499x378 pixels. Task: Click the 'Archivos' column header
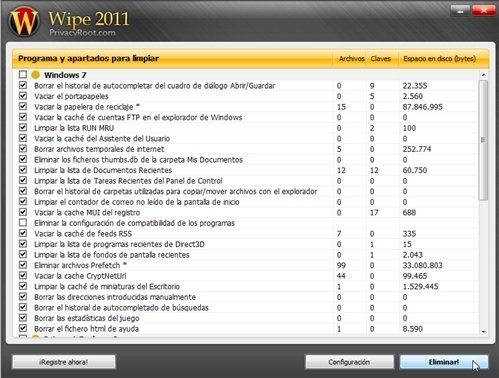click(x=351, y=59)
